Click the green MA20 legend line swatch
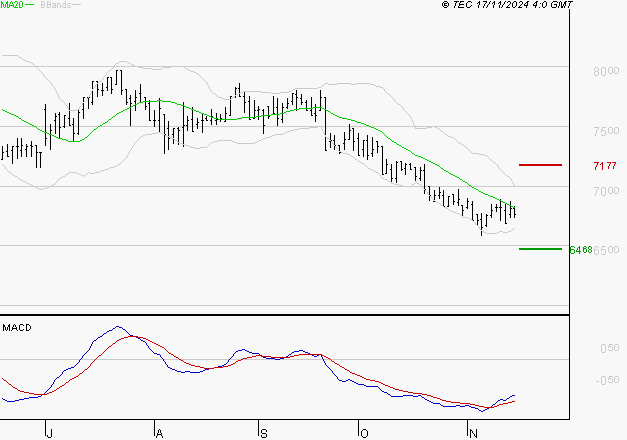 coord(30,6)
